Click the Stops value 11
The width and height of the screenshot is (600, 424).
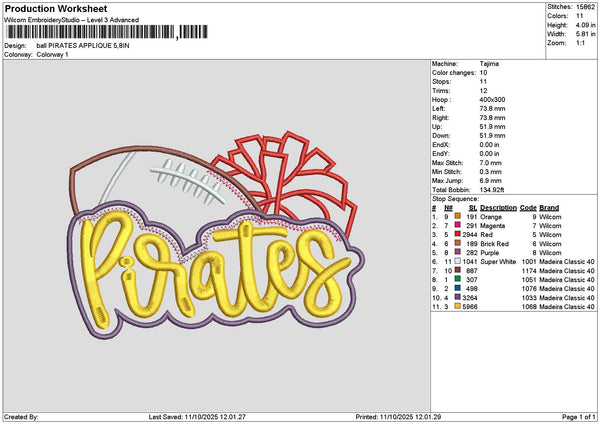point(483,82)
